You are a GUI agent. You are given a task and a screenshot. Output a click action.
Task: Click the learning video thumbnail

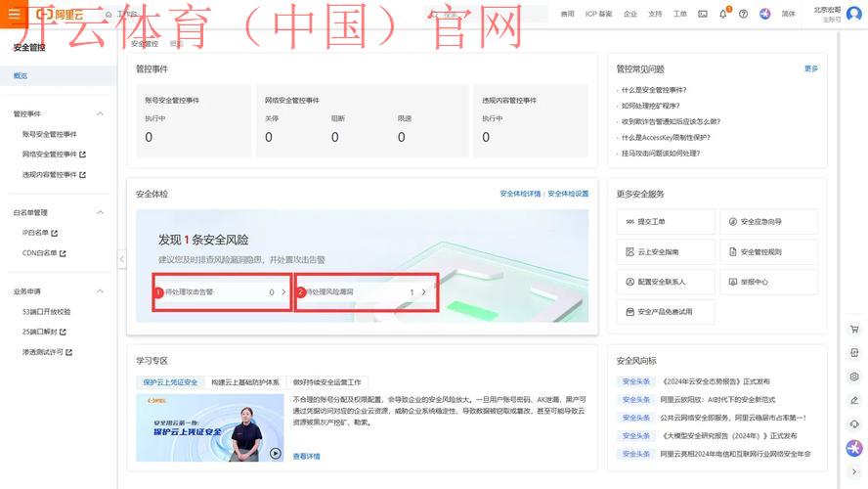tap(210, 427)
